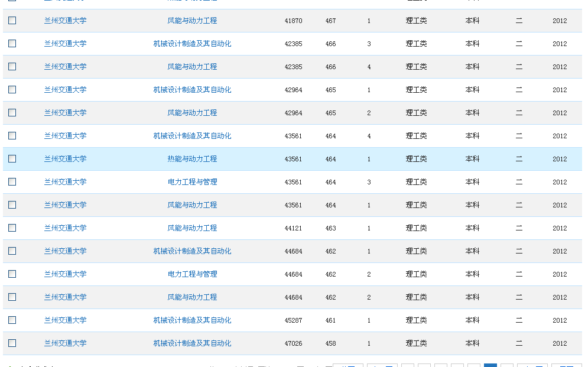
Task: Click 本科 in 热能与动力工程 row
Action: click(x=472, y=159)
